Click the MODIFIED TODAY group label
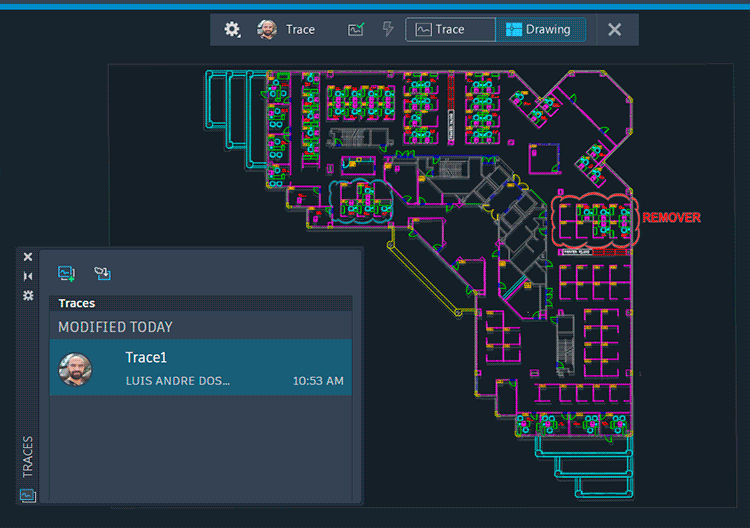The image size is (750, 528). (x=115, y=327)
